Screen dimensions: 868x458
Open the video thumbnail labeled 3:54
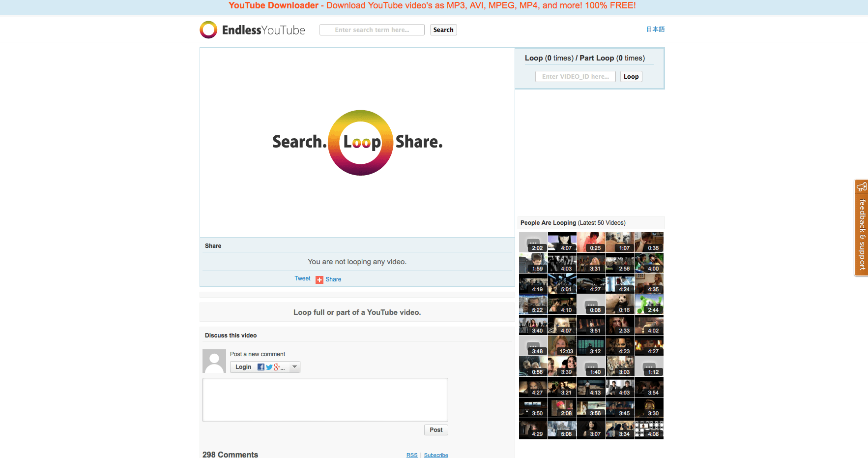pos(649,387)
